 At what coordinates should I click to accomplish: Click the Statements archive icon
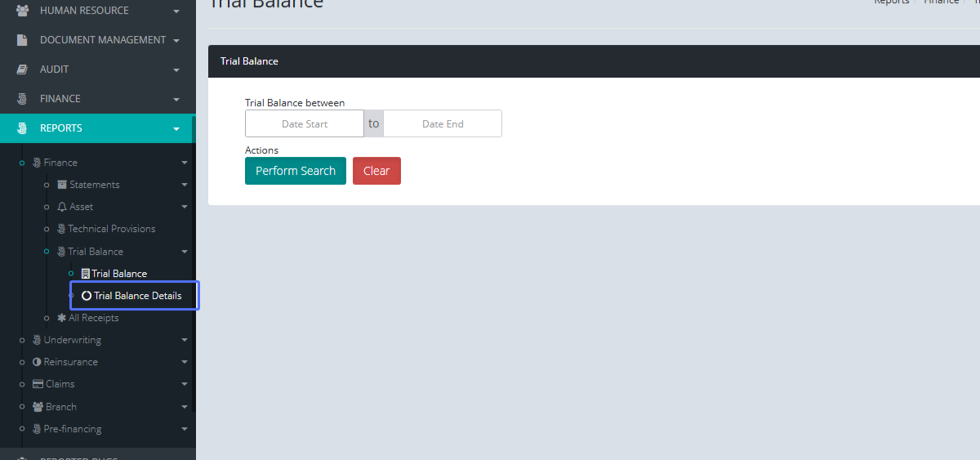click(x=62, y=185)
